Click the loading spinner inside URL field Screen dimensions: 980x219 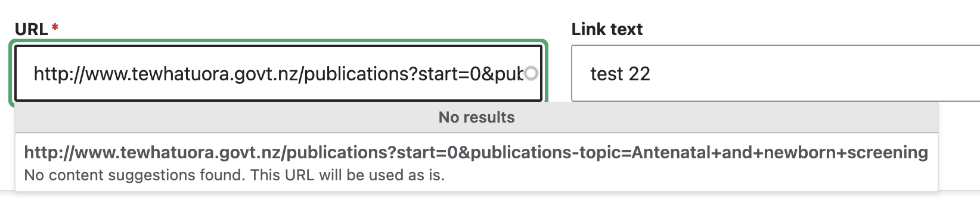pyautogui.click(x=531, y=73)
